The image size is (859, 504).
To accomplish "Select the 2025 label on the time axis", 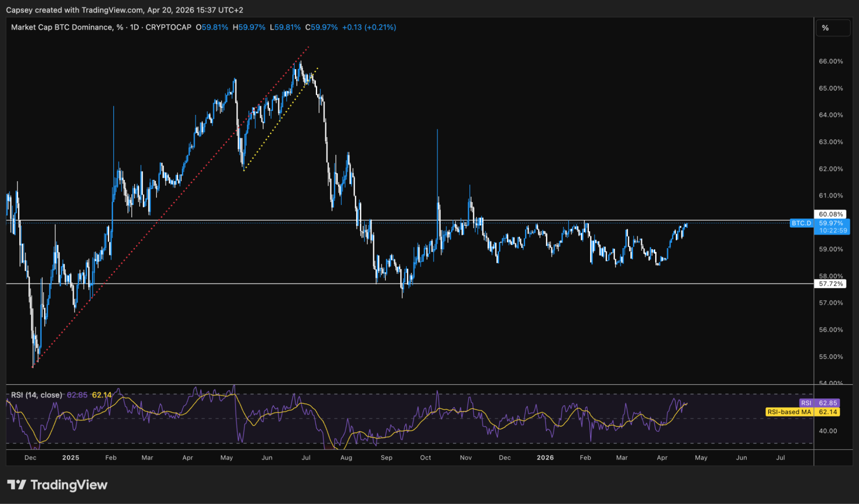I will [x=71, y=457].
